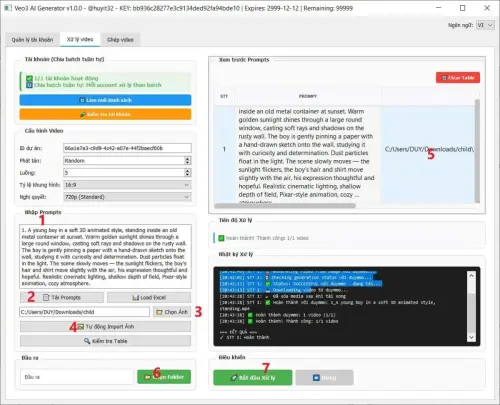This screenshot has height=405, width=500.
Task: Click the image folder path field
Action: pos(84,312)
